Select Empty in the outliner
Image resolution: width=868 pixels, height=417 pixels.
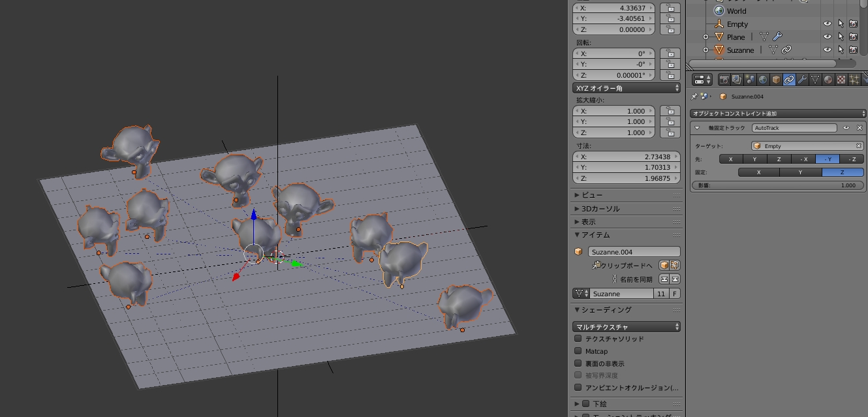click(x=737, y=24)
